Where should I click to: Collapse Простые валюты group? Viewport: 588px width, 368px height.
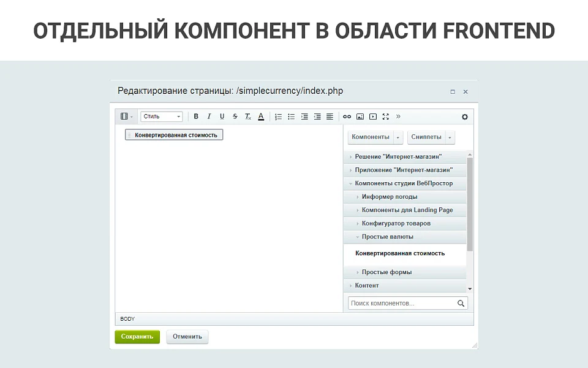405,237
